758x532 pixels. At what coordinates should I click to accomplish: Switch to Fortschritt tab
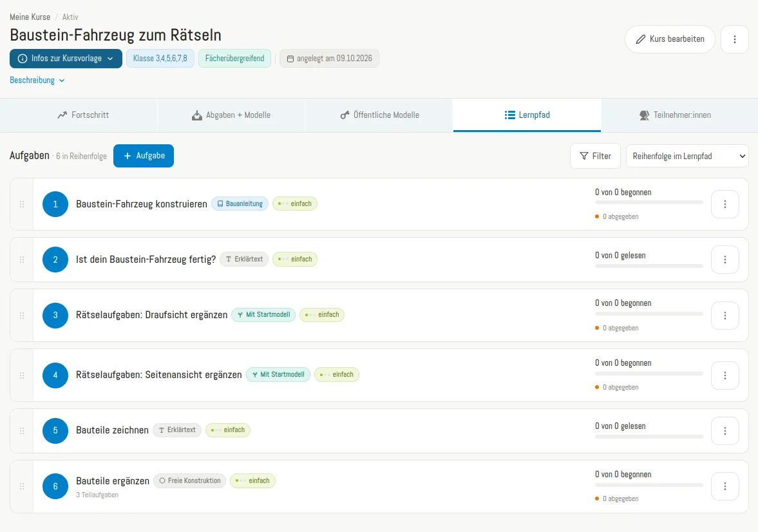point(83,115)
